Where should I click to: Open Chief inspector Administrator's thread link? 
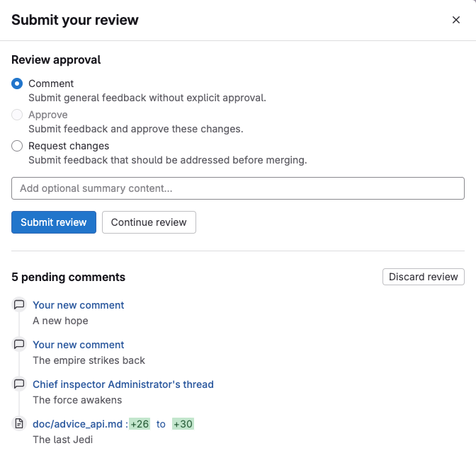(123, 384)
